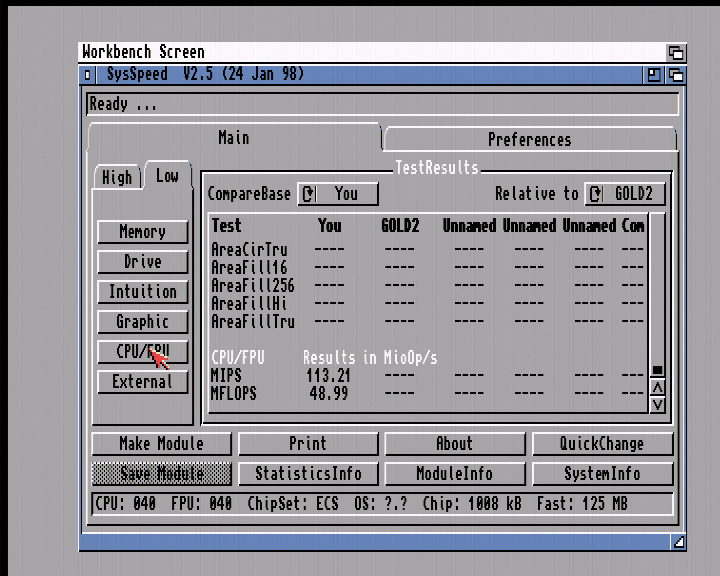Click the scroll up arrow in results list
Image resolution: width=720 pixels, height=576 pixels.
tap(657, 388)
